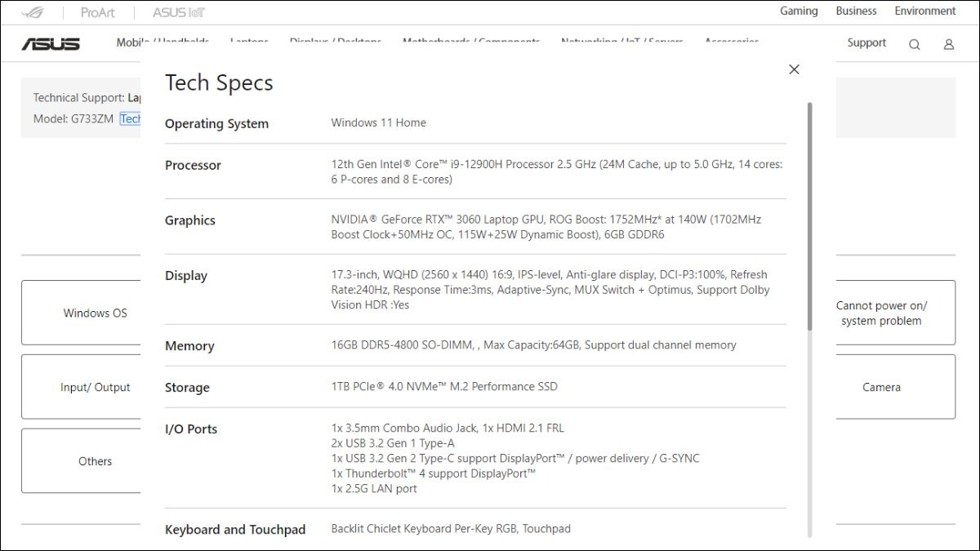980x551 pixels.
Task: Open the search magnifier icon
Action: (x=915, y=44)
